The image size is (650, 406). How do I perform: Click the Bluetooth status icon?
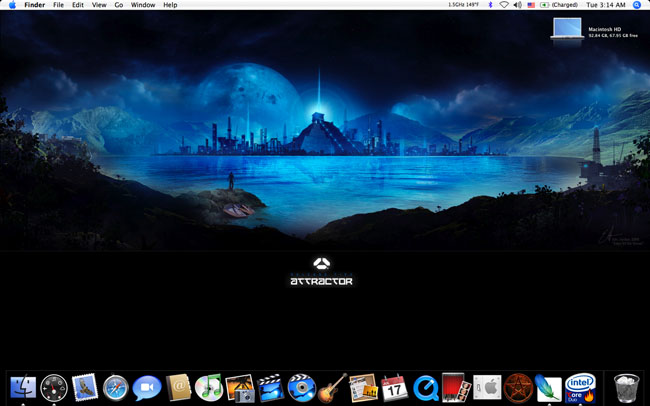point(490,5)
